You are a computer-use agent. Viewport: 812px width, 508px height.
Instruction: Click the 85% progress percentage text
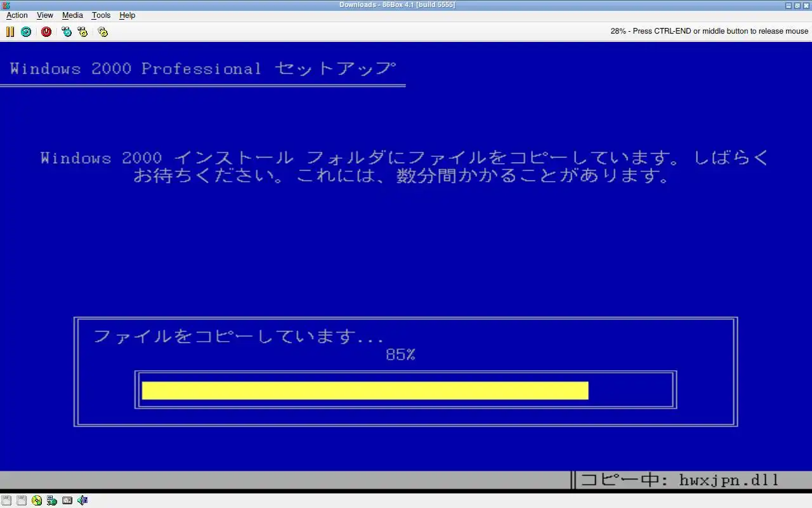pyautogui.click(x=400, y=355)
